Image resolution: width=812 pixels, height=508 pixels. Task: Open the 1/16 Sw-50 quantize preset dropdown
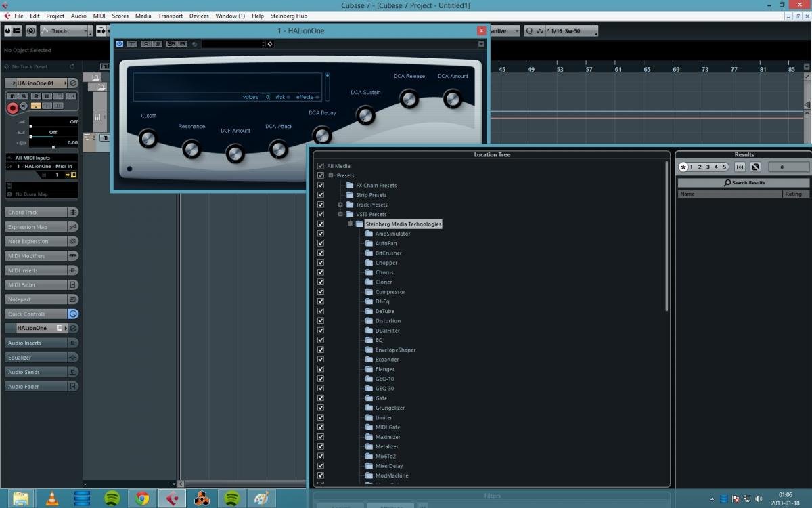tap(571, 30)
